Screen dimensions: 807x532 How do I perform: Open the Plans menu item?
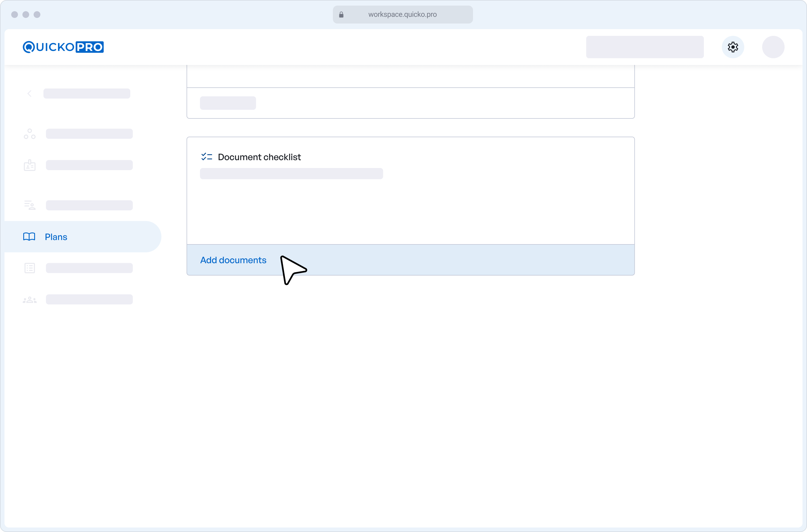pyautogui.click(x=82, y=237)
